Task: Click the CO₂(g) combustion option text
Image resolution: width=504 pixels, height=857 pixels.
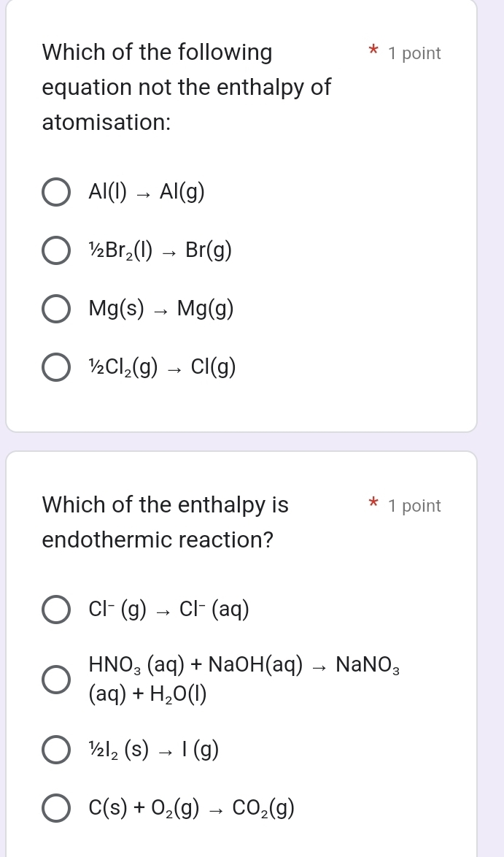Action: [190, 807]
